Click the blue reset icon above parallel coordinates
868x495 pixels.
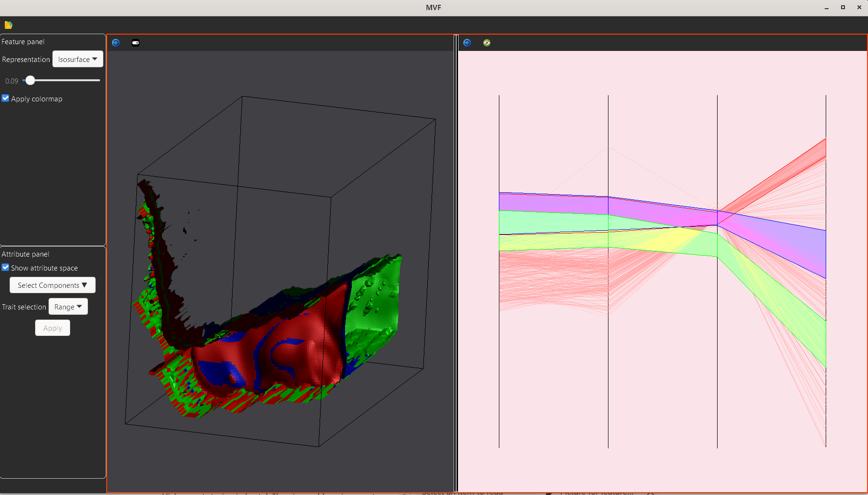[x=467, y=43]
